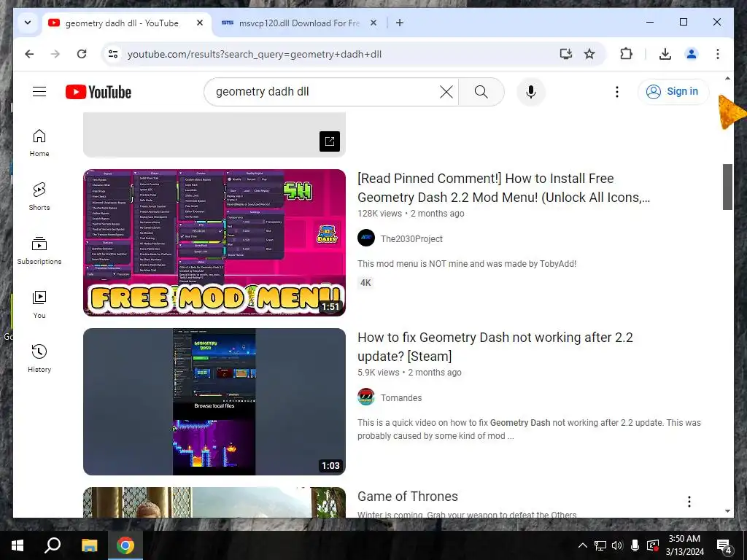Open the notification center icon
Viewport: 747px width, 560px height.
724,545
